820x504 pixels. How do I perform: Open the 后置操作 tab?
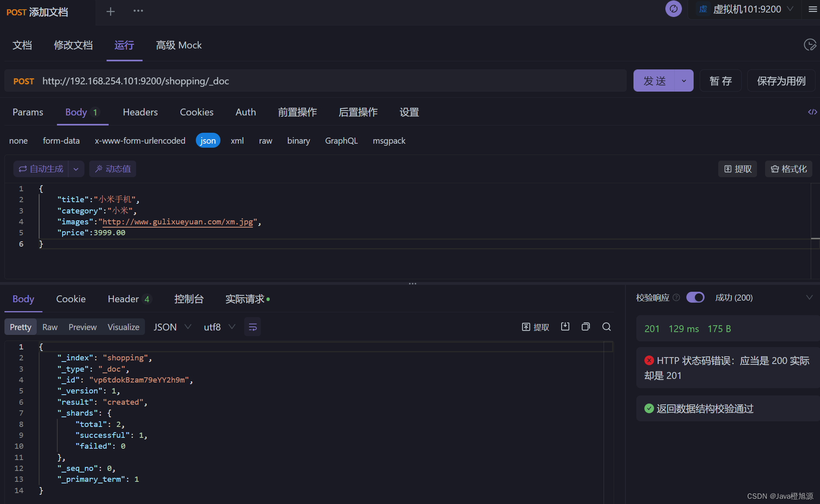[x=358, y=112]
